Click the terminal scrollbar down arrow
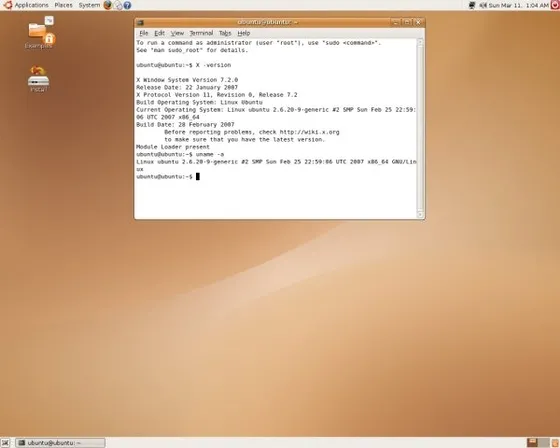 [420, 215]
